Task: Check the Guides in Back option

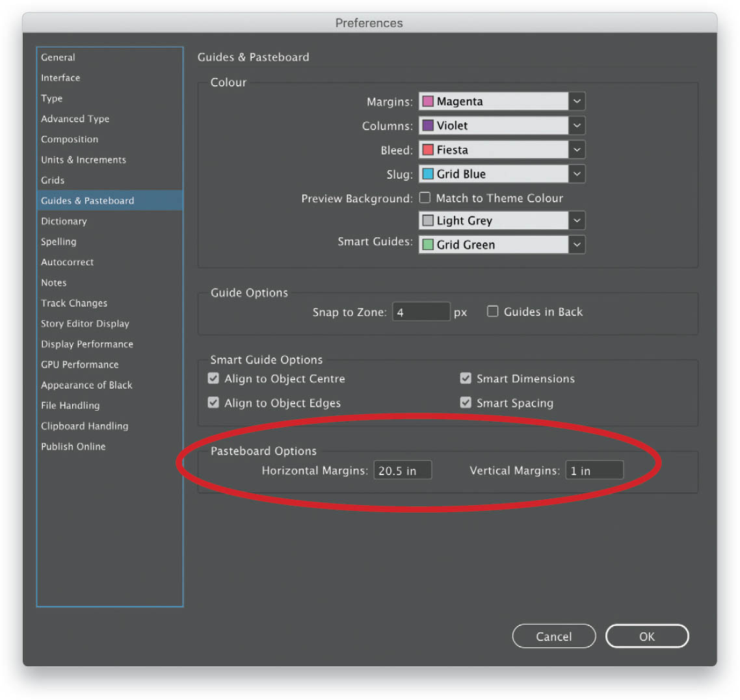Action: coord(493,311)
